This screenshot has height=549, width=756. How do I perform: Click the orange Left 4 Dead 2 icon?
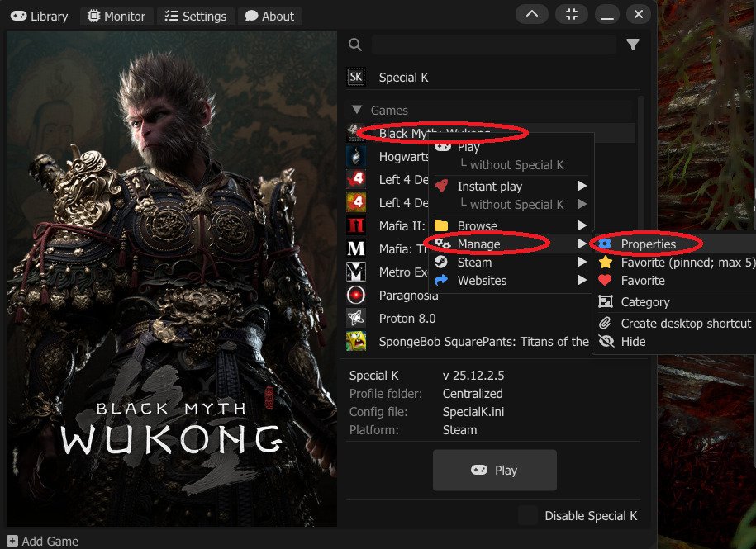(356, 202)
